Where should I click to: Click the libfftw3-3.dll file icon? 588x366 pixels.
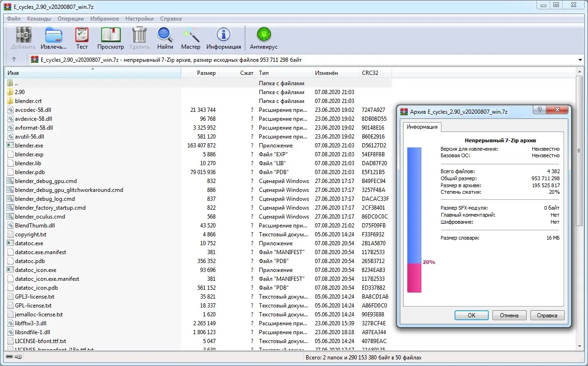pyautogui.click(x=11, y=323)
